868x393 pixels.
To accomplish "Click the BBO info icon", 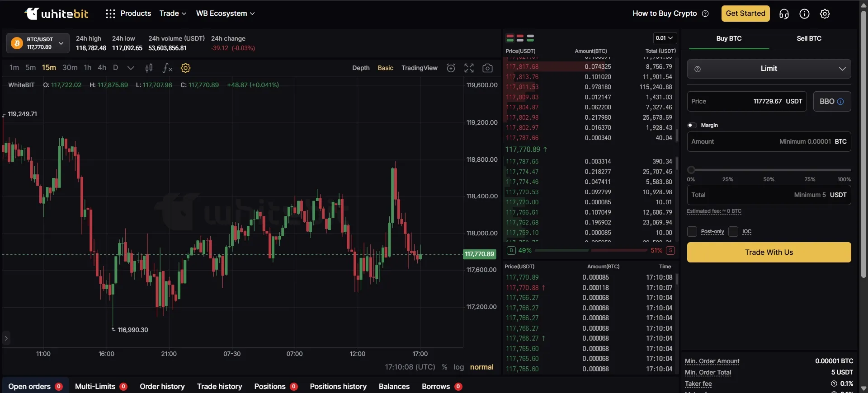I will tap(840, 102).
